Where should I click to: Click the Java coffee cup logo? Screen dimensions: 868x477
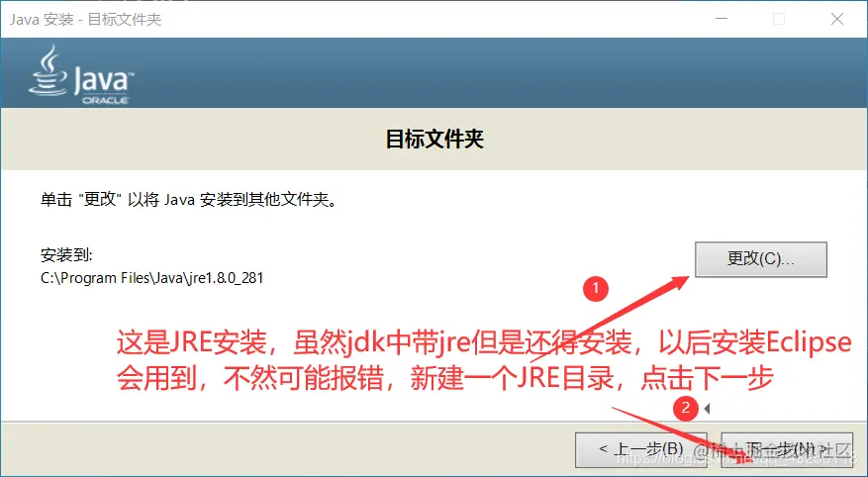click(x=48, y=70)
